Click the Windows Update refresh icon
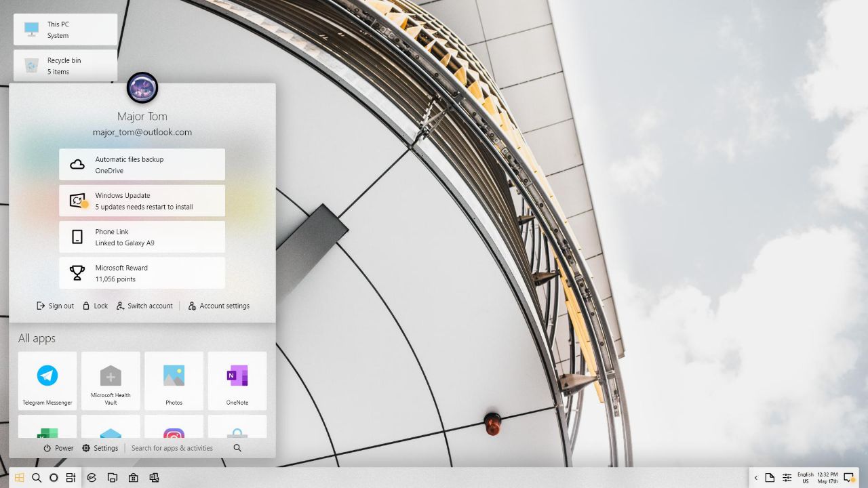The height and width of the screenshot is (488, 868). coord(78,201)
